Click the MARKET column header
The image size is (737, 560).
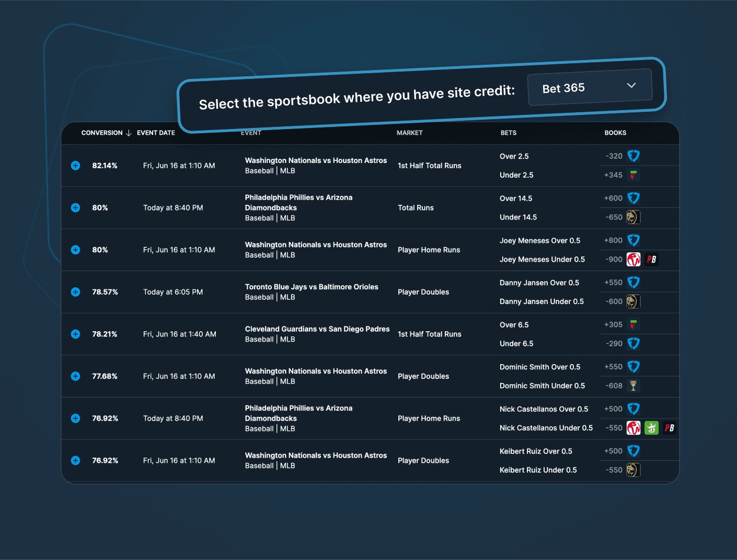pyautogui.click(x=409, y=133)
